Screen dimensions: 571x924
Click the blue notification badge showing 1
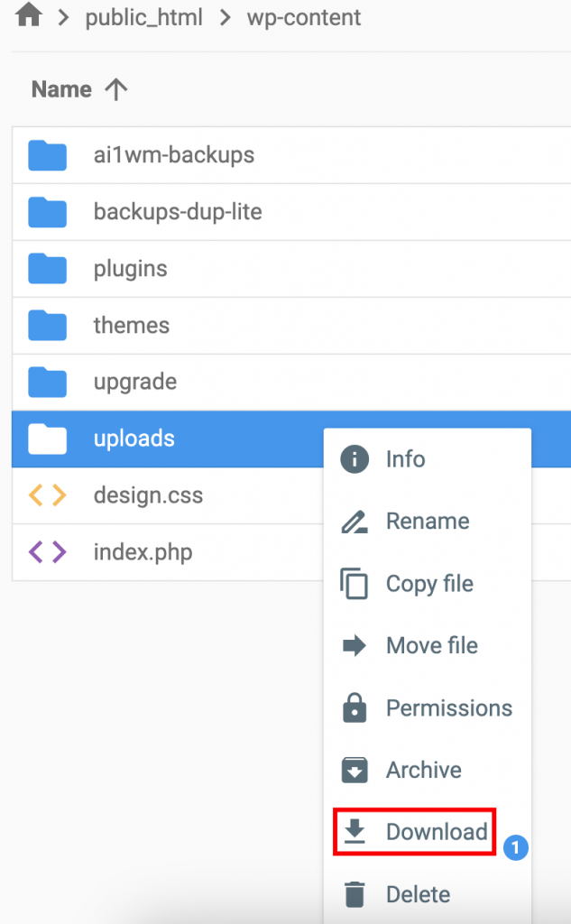pos(515,849)
